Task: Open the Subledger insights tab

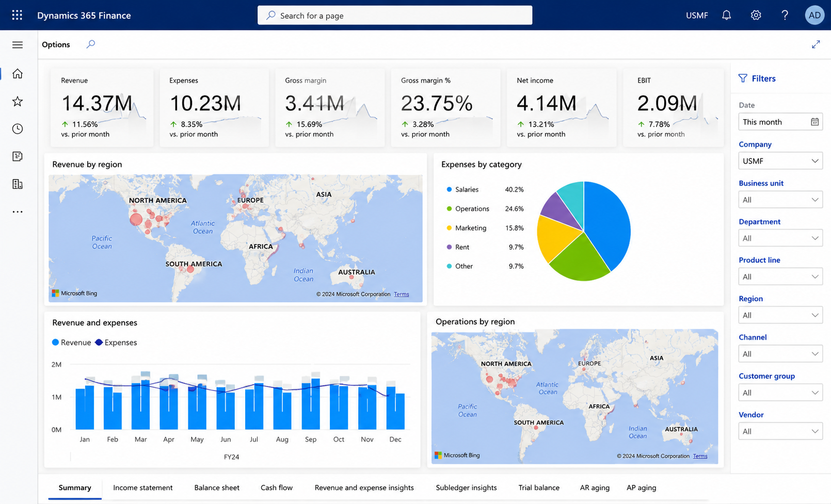Action: (466, 487)
